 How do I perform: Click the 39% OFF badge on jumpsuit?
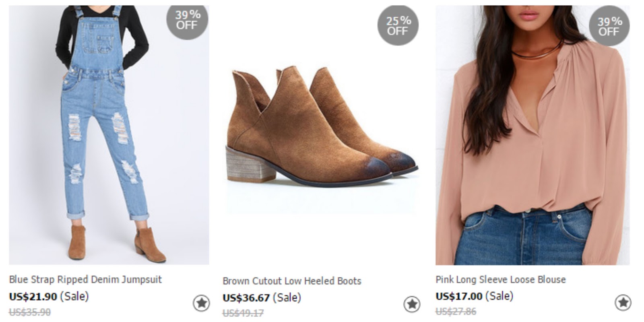[x=187, y=20]
